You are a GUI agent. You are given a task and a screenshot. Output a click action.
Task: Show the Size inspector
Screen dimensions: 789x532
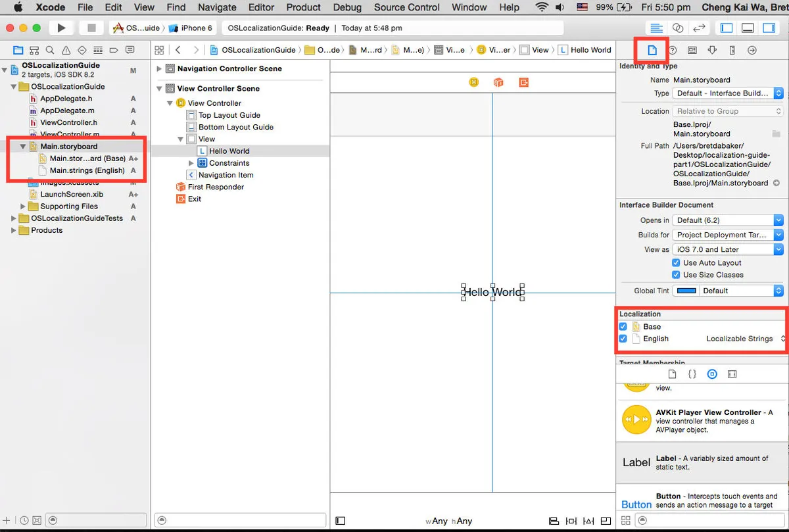click(732, 50)
